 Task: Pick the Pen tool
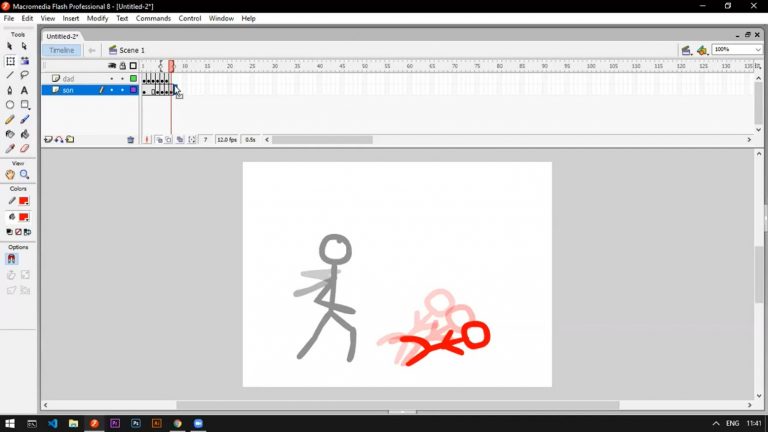(10, 90)
